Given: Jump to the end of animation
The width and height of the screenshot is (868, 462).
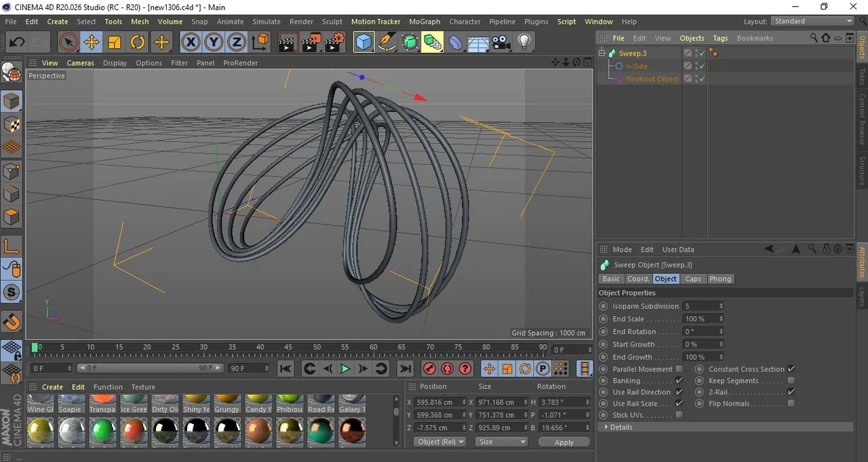Looking at the screenshot, I should point(405,368).
